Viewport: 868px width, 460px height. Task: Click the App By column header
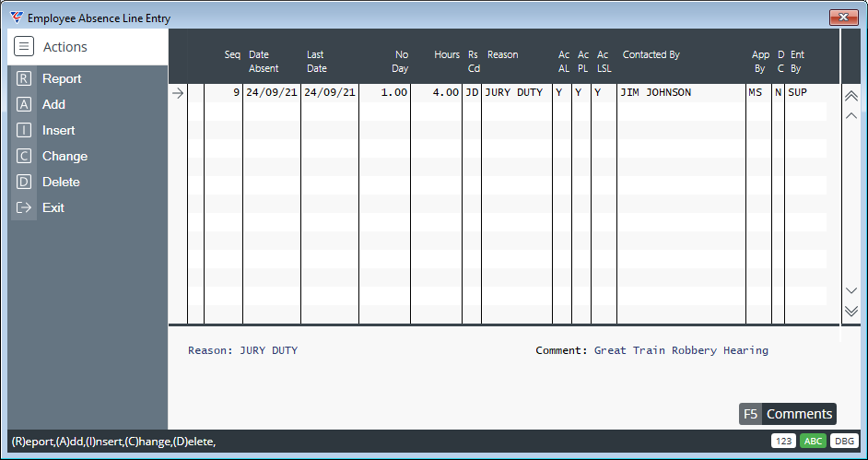point(760,62)
